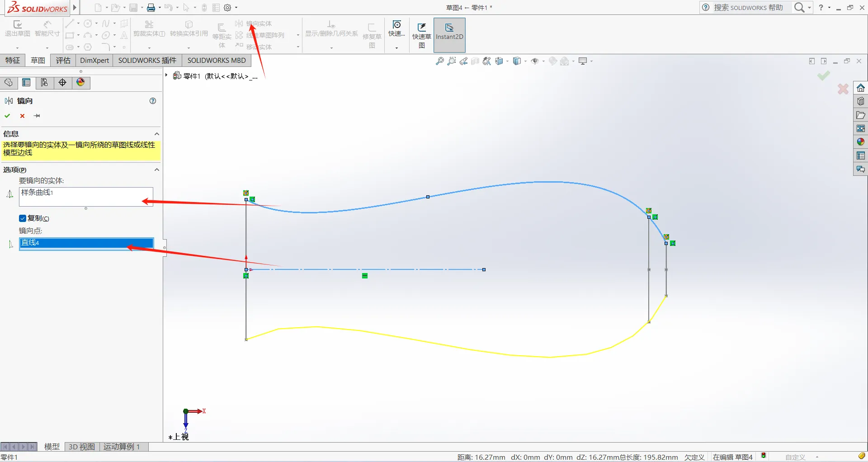868x462 pixels.
Task: Open Custom Properties icon in task pane
Action: click(x=861, y=156)
